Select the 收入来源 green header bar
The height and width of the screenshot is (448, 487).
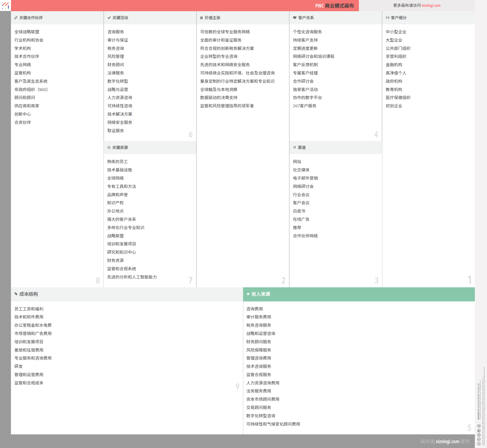359,294
